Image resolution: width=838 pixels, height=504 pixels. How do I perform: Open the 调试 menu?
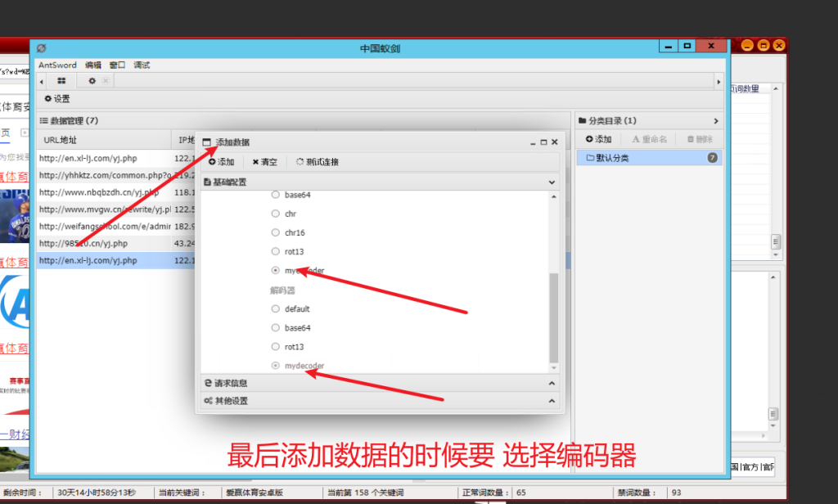point(142,65)
